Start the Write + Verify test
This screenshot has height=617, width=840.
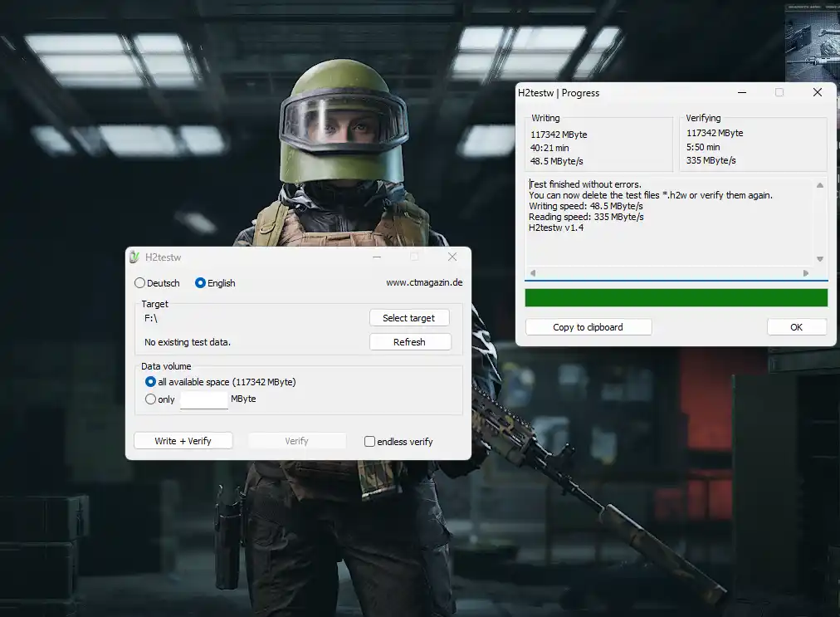[x=183, y=441]
